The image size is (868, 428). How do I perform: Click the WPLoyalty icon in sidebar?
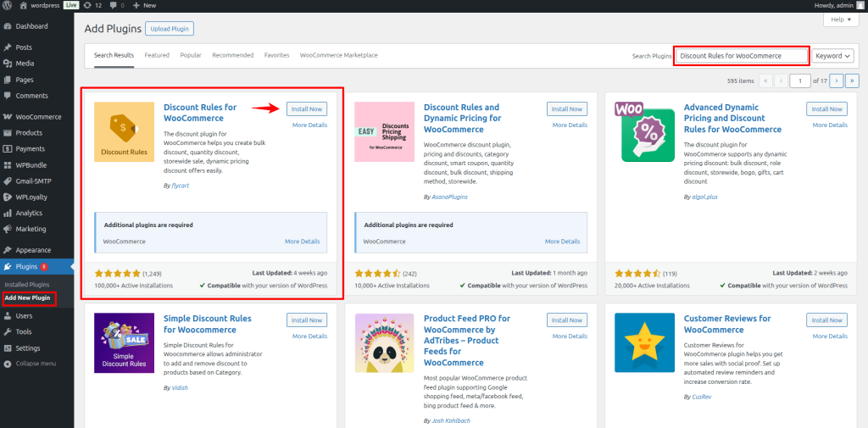[8, 197]
